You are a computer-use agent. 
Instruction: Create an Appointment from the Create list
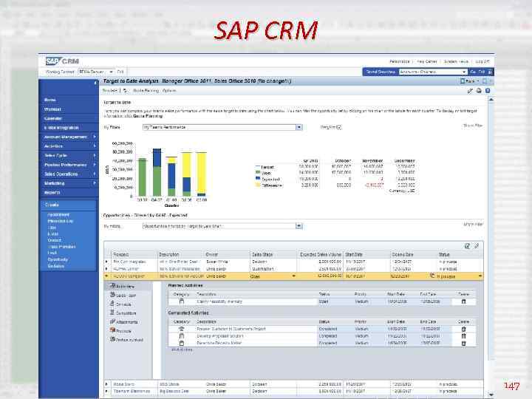(x=58, y=215)
